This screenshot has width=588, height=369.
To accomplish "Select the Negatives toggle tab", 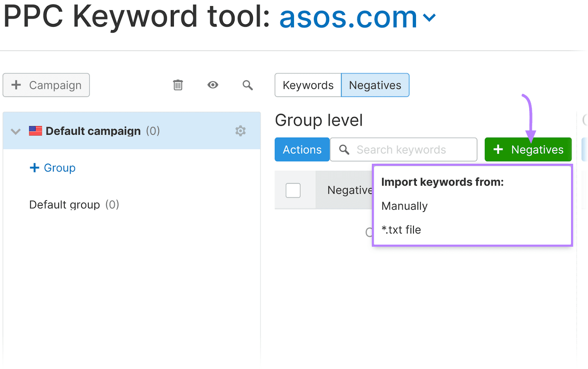I will tap(375, 85).
